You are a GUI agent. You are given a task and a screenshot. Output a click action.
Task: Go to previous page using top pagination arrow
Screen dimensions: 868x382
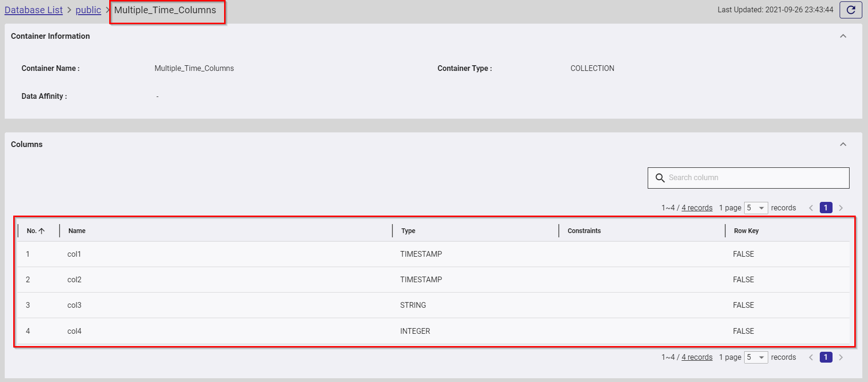pyautogui.click(x=811, y=208)
